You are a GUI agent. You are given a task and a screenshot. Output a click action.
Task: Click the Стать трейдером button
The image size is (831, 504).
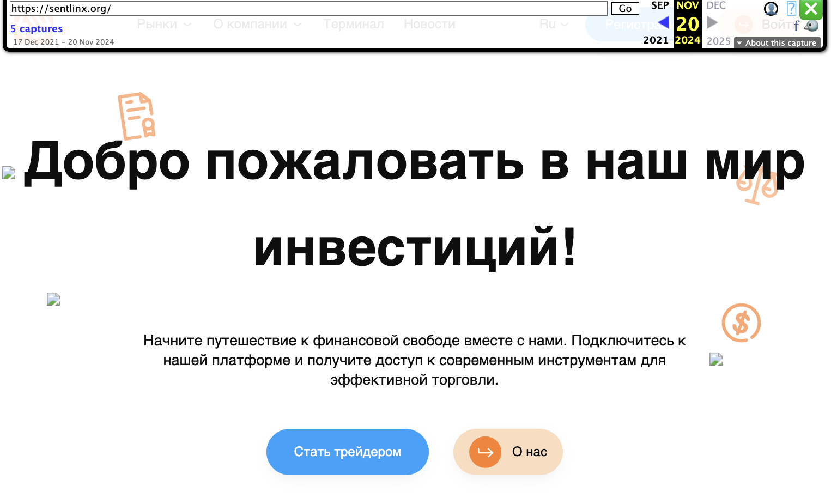[348, 452]
